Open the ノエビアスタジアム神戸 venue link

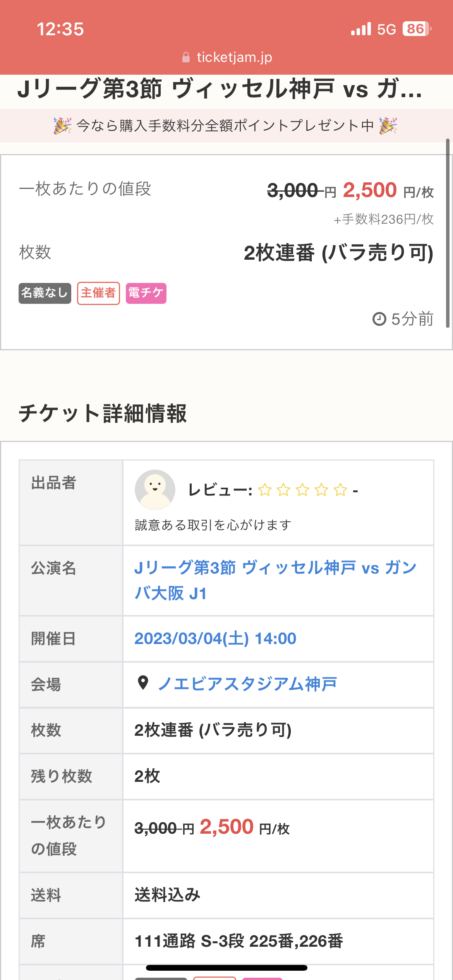click(247, 684)
